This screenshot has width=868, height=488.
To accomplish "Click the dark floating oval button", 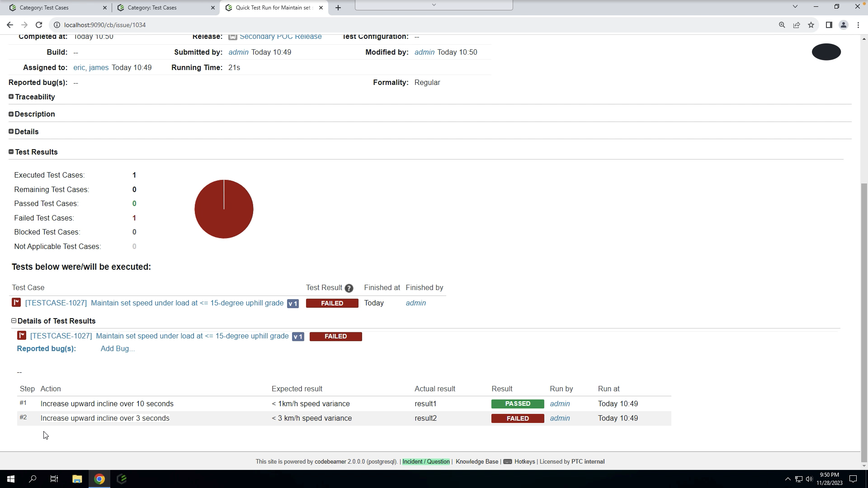I will [x=826, y=52].
